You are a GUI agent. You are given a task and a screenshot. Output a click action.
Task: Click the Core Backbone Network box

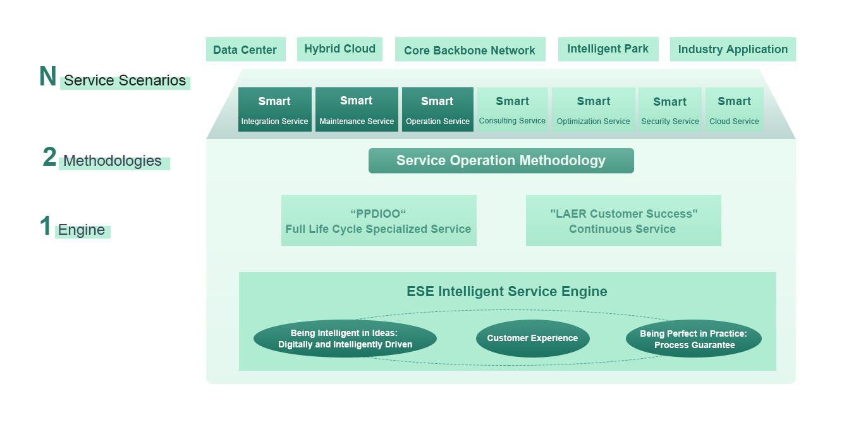click(470, 49)
